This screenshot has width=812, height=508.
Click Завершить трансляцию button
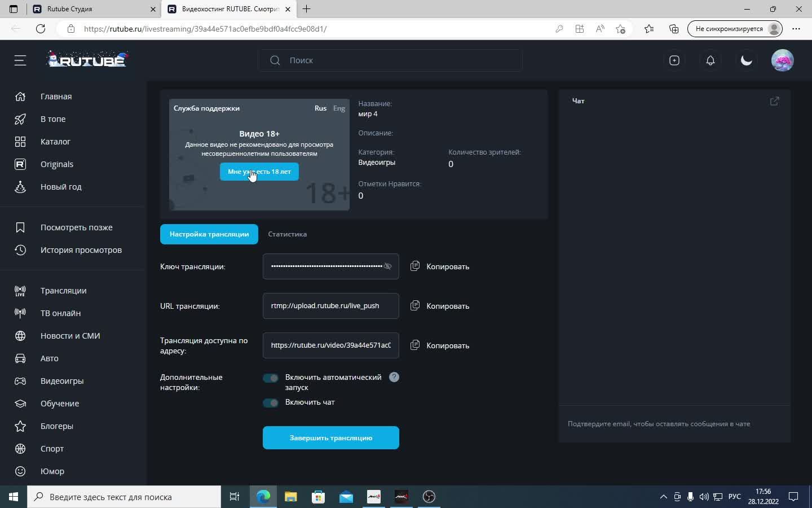click(331, 438)
